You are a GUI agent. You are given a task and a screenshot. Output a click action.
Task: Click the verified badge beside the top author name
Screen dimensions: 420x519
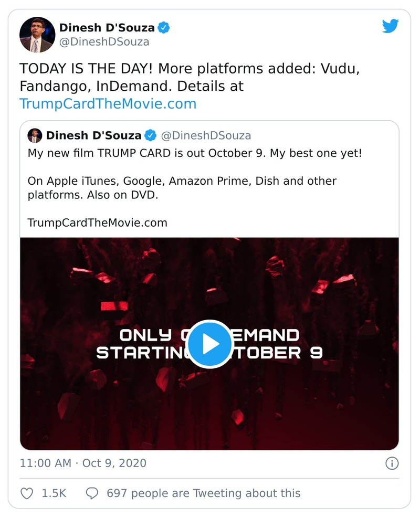pos(164,27)
